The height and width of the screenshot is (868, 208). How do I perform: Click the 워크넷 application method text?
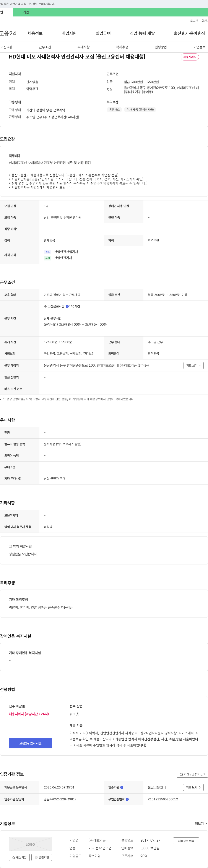pos(74,714)
